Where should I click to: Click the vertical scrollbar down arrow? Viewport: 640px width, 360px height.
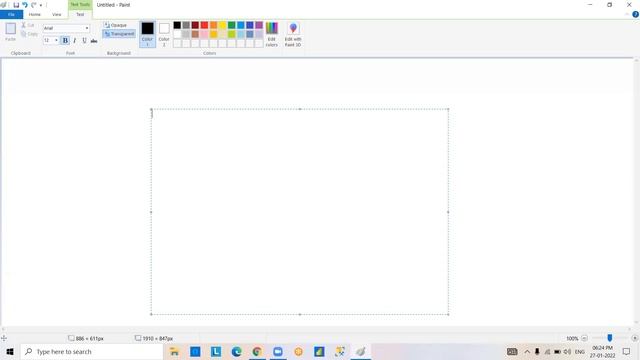coord(636,323)
